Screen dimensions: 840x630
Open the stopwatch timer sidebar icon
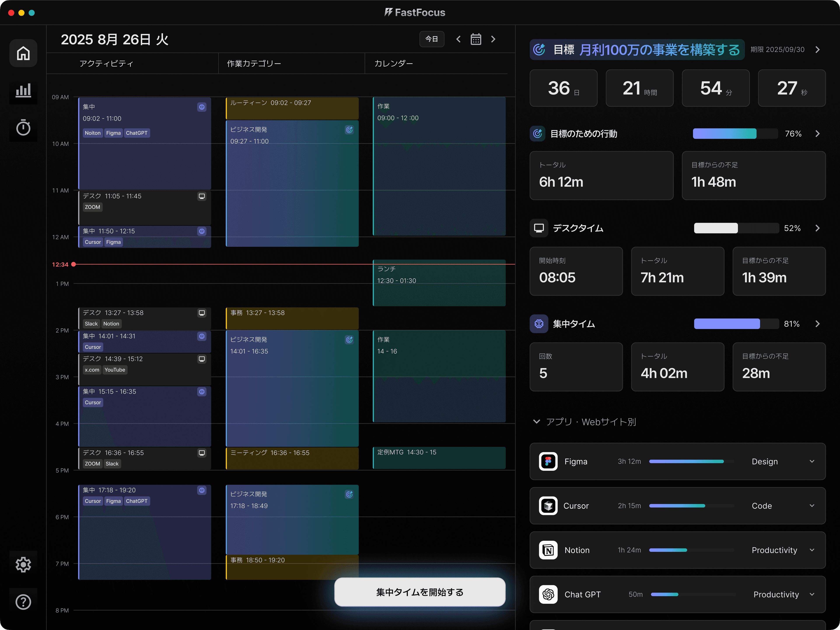[x=23, y=128]
